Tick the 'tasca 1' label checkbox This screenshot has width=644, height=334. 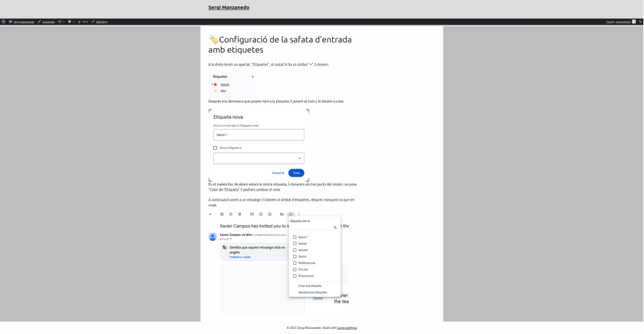click(x=294, y=237)
